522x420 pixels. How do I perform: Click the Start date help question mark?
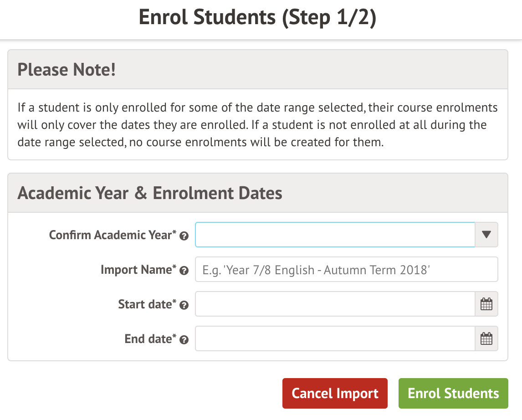(x=184, y=305)
